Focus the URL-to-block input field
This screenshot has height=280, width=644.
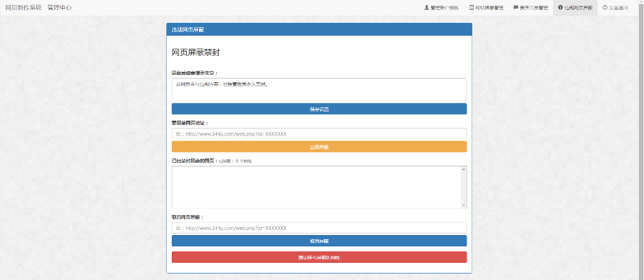point(319,134)
